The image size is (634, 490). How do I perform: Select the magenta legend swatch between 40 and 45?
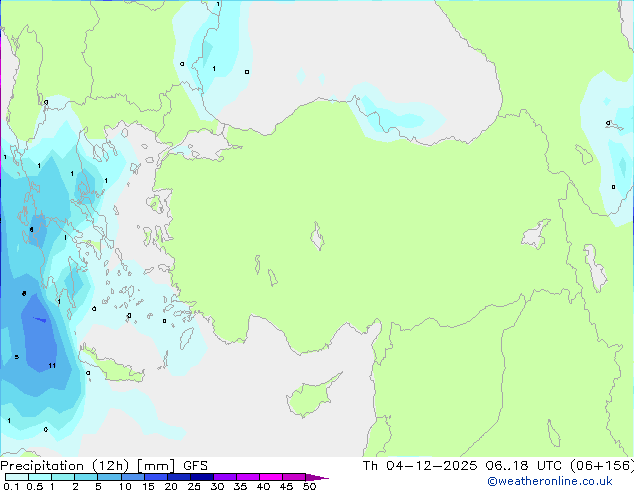click(271, 477)
